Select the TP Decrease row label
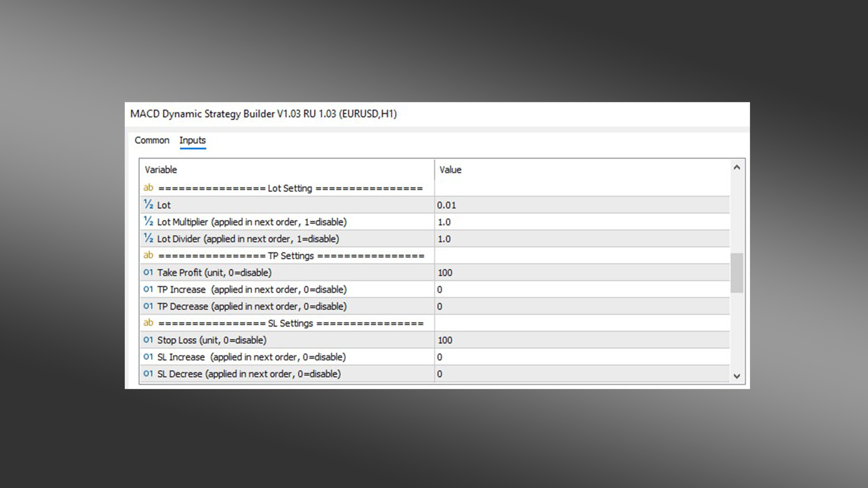This screenshot has height=488, width=868. [252, 306]
